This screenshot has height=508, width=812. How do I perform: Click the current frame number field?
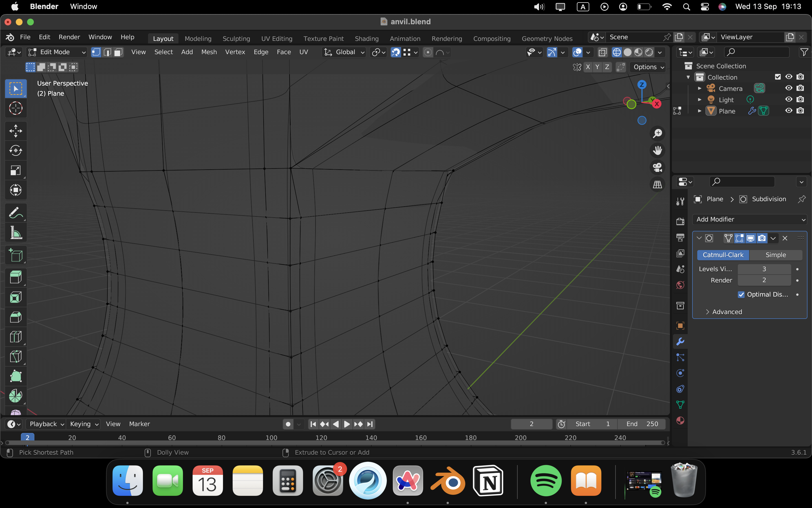(531, 424)
